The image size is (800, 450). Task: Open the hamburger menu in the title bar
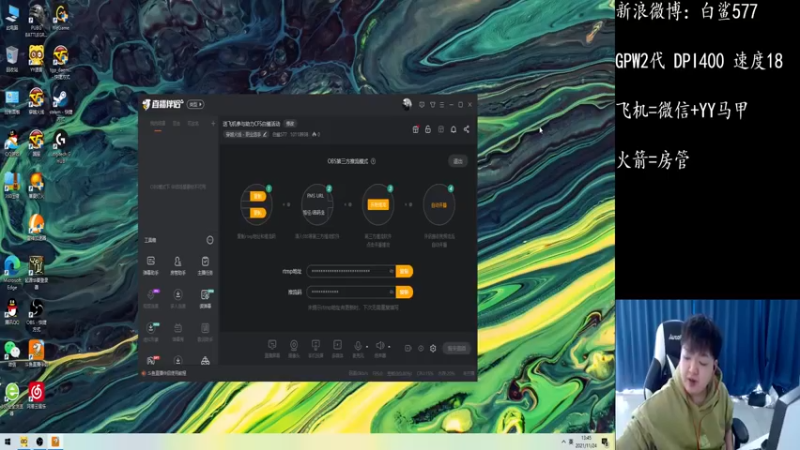pyautogui.click(x=442, y=105)
